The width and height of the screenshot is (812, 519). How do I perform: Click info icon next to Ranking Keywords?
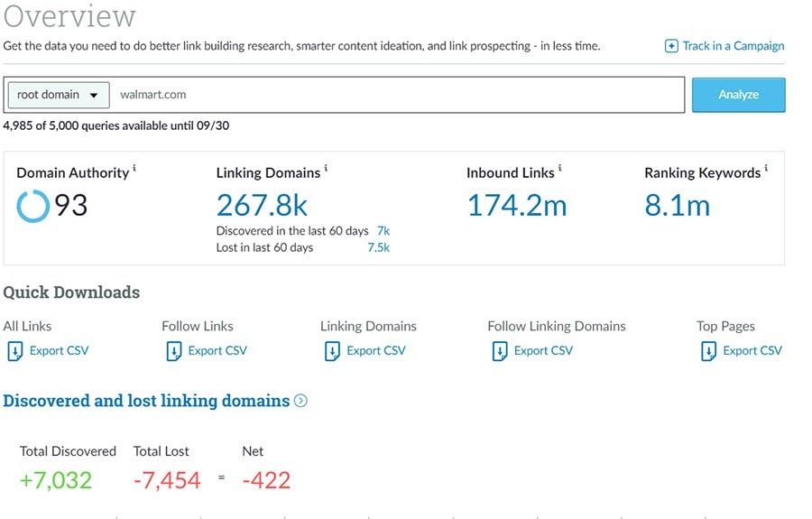766,168
